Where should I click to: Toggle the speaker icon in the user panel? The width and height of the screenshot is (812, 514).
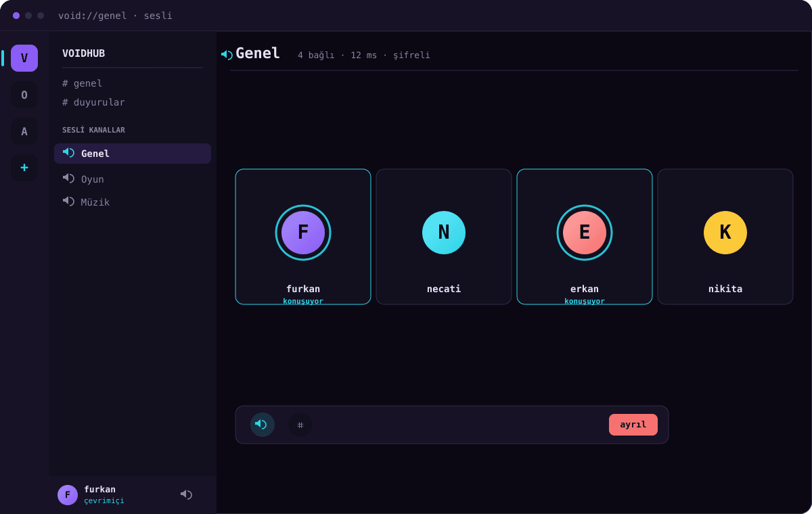(x=187, y=494)
